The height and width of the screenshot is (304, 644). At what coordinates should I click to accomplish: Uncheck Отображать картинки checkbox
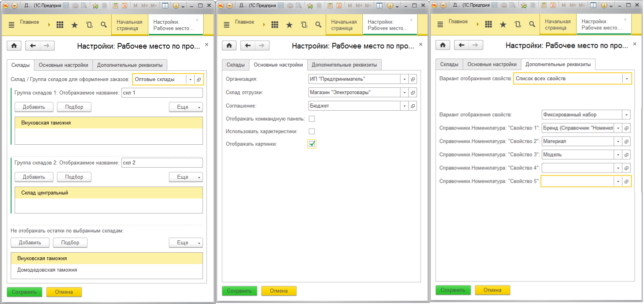312,144
